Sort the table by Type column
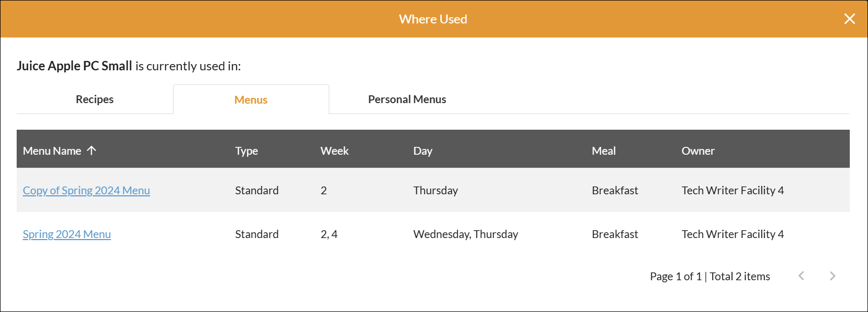 coord(246,151)
